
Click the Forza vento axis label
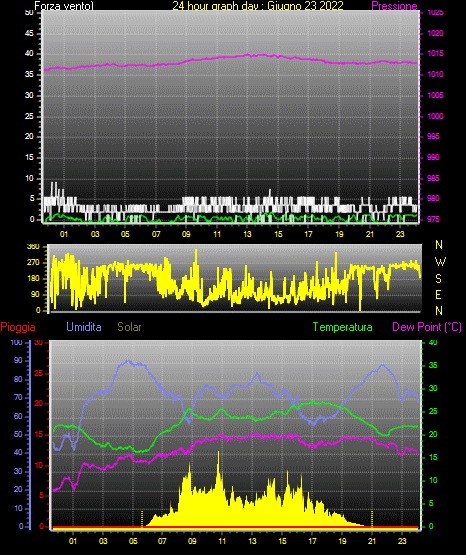pos(64,6)
